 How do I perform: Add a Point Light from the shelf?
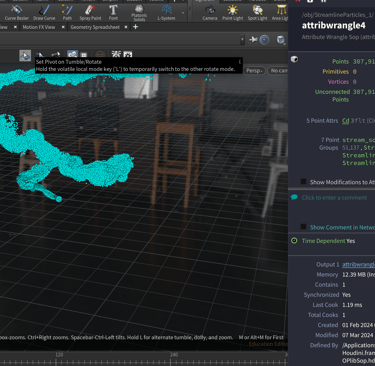point(232,12)
